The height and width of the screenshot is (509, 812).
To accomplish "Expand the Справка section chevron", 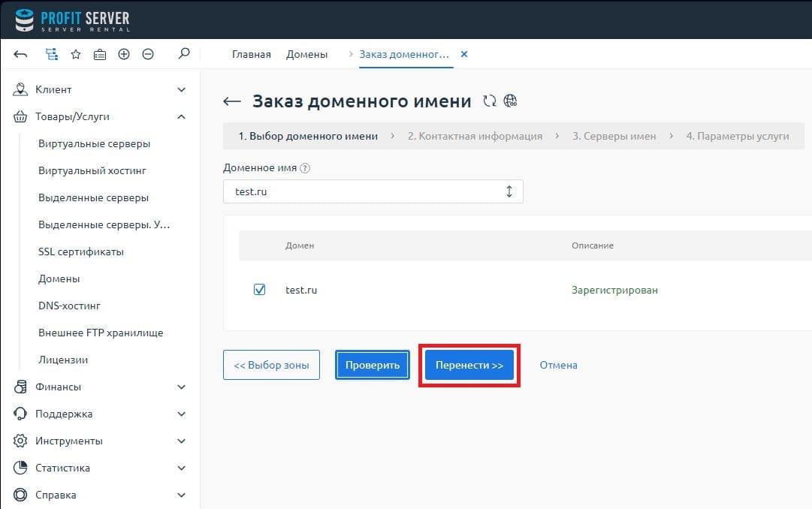I will coord(181,495).
